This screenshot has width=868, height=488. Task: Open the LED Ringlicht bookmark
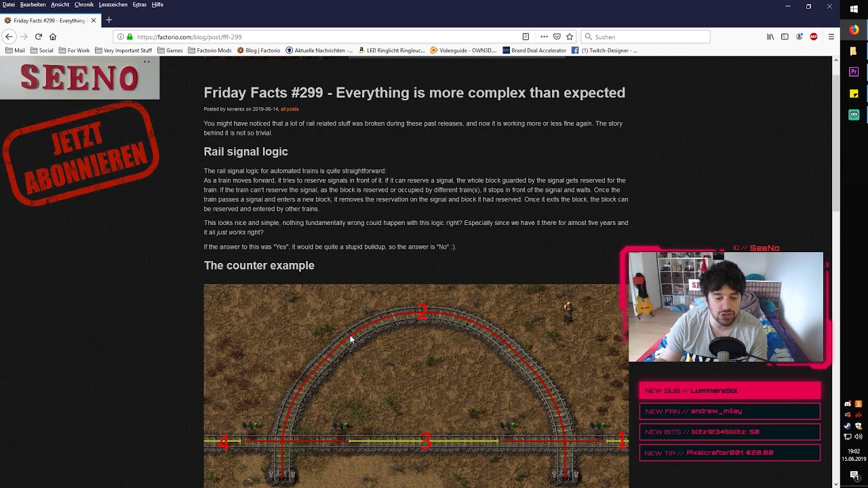391,50
